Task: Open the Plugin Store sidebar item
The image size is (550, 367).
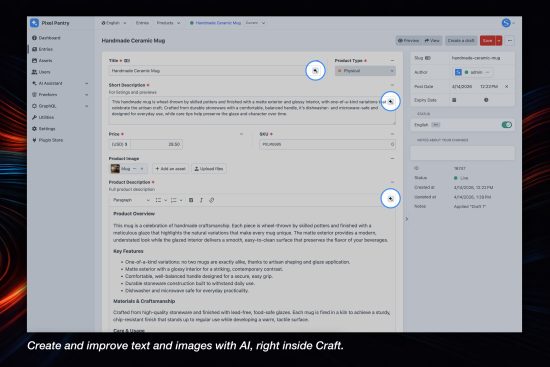Action: pyautogui.click(x=48, y=140)
